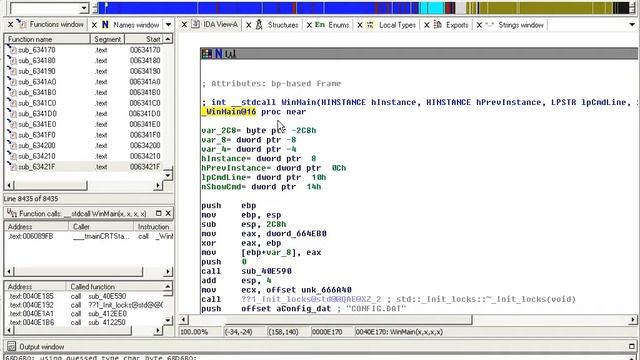Select called function row sub_40E590

84,296
